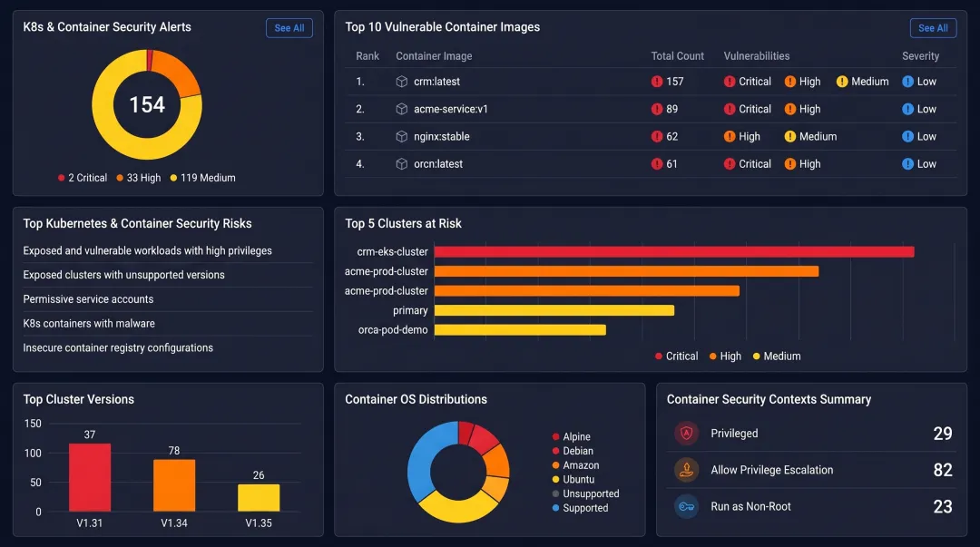Click High severity icon in nginx:stable row

[730, 137]
